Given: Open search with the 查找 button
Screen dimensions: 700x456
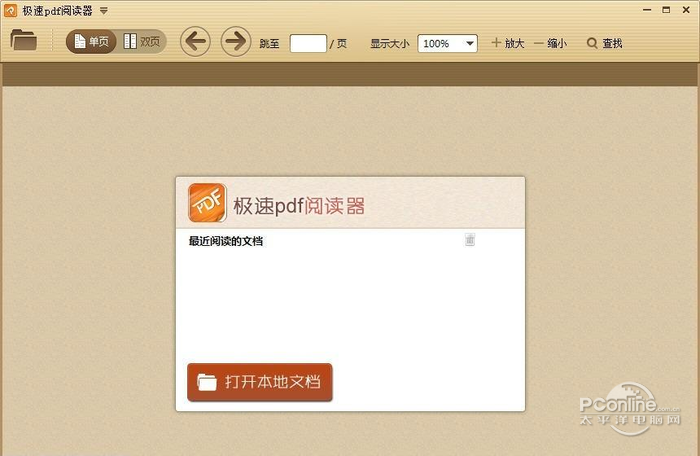Looking at the screenshot, I should click(x=604, y=43).
